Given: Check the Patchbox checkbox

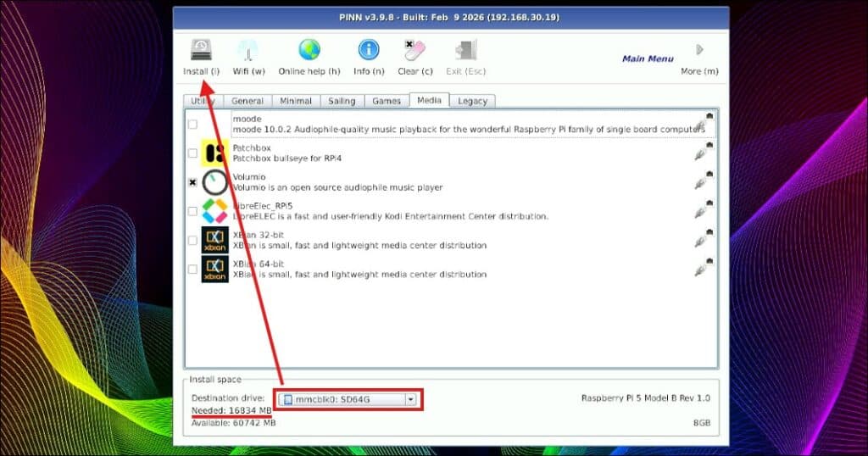Looking at the screenshot, I should [192, 153].
